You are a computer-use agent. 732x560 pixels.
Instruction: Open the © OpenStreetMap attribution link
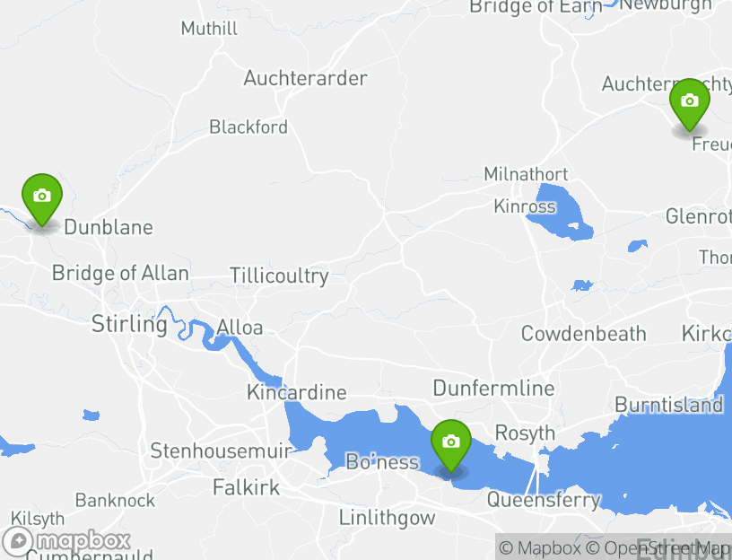click(x=658, y=547)
